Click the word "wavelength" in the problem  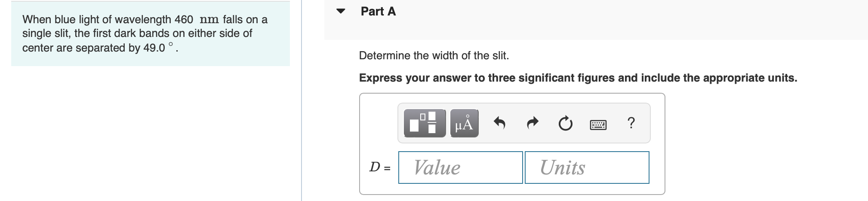click(147, 19)
